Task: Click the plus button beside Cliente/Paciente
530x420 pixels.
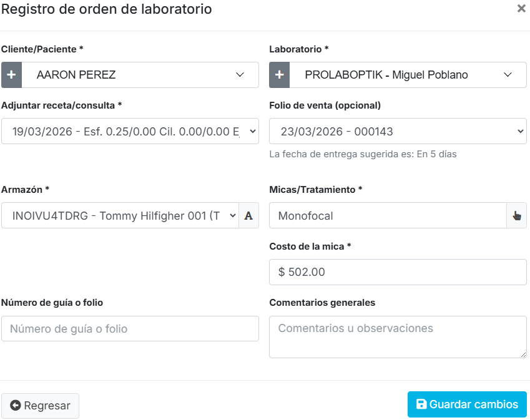Action: pos(12,75)
